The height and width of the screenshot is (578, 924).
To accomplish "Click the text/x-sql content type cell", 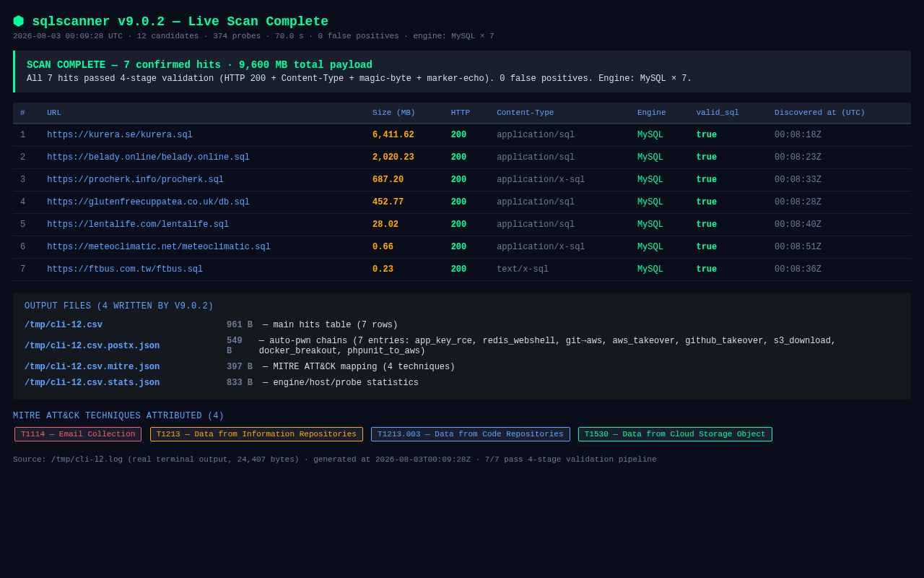I will (x=523, y=269).
